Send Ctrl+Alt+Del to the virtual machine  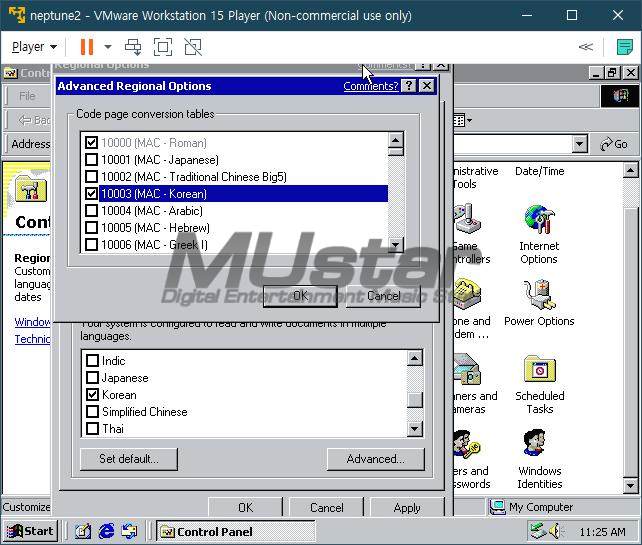pos(133,47)
